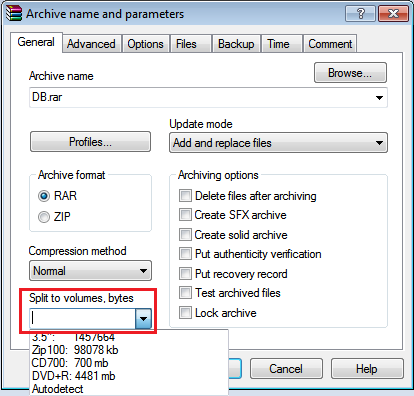This screenshot has width=414, height=396.
Task: Click the question mark help button in title bar
Action: point(360,14)
